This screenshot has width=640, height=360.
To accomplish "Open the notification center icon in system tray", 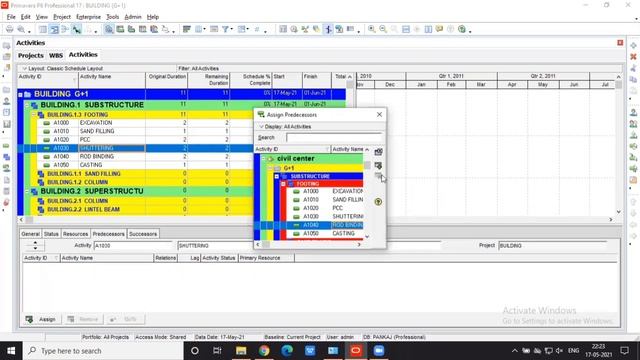I will tap(624, 351).
